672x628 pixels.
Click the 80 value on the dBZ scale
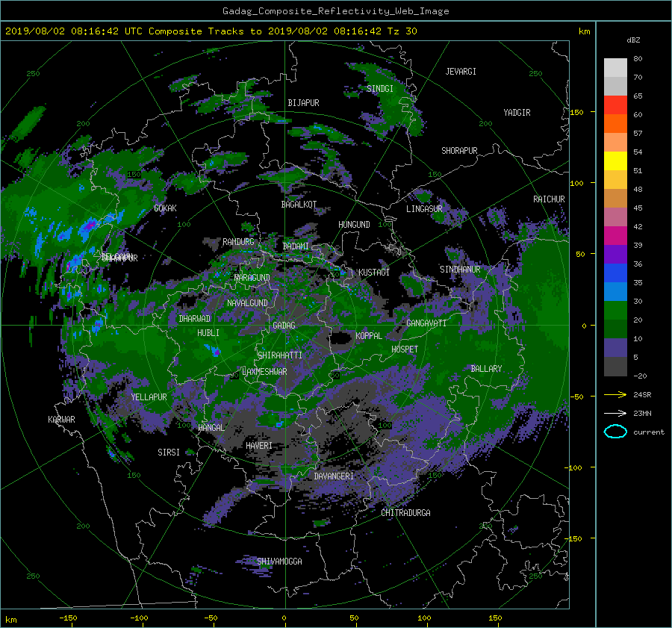click(638, 58)
